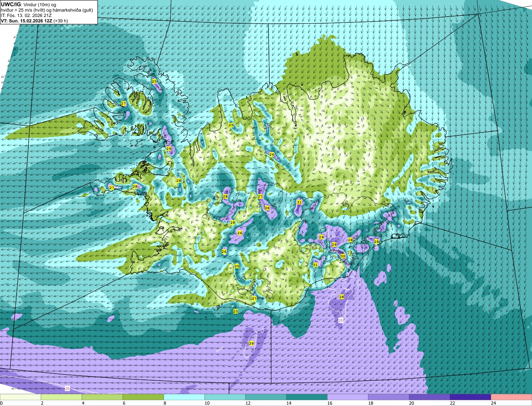
Task: Click the above-24 m/s pink legend swatch
Action: coord(511,397)
